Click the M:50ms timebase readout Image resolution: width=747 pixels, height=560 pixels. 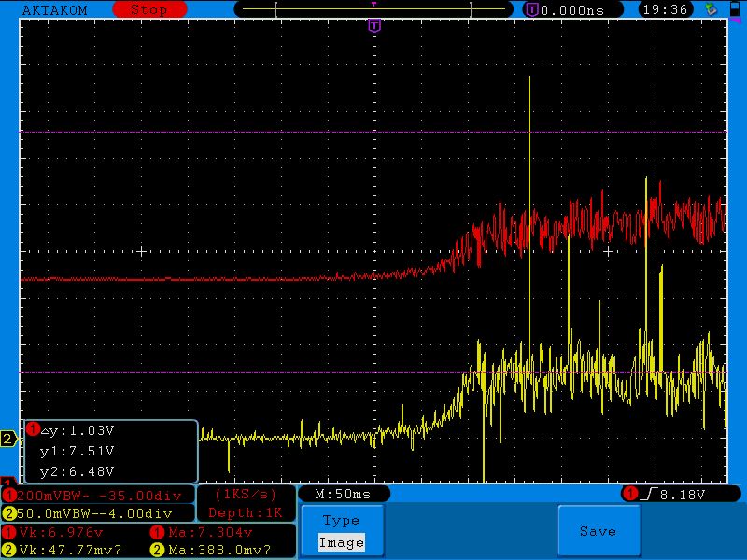point(344,494)
